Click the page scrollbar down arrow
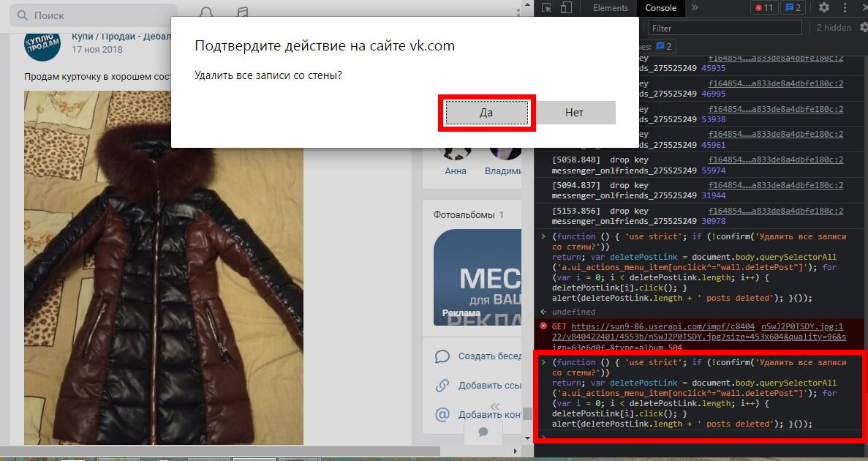This screenshot has width=868, height=461. (527, 438)
